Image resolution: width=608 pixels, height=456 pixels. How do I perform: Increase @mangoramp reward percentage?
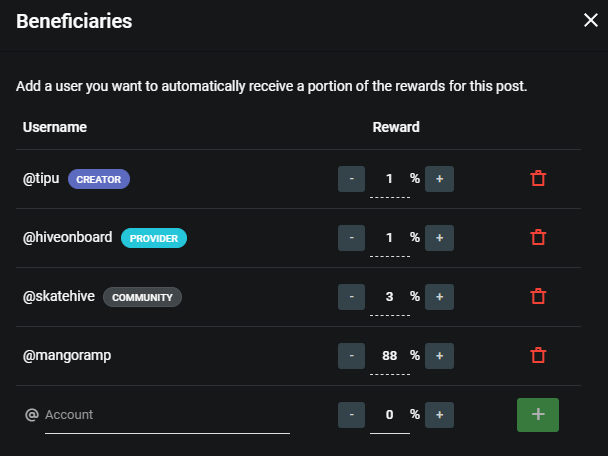(x=439, y=356)
